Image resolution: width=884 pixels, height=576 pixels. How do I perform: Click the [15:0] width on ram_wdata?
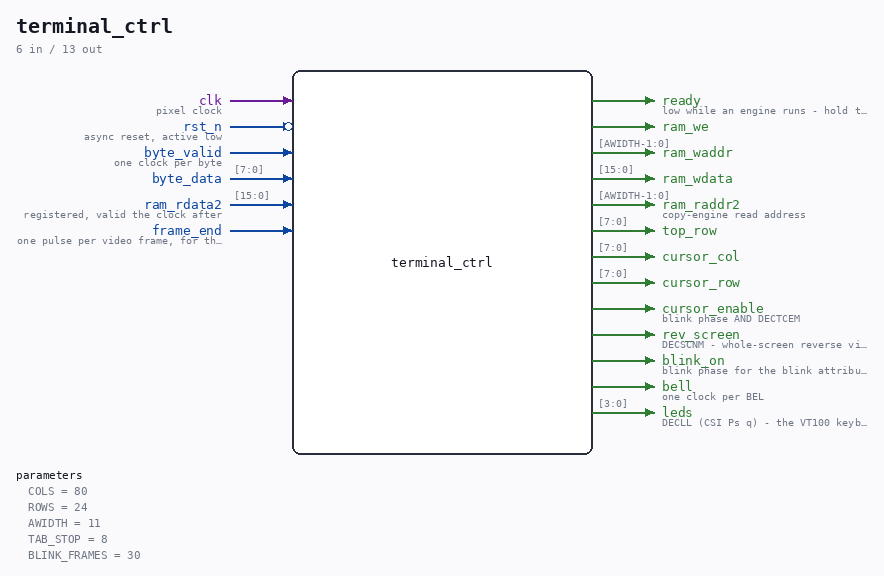click(x=616, y=170)
